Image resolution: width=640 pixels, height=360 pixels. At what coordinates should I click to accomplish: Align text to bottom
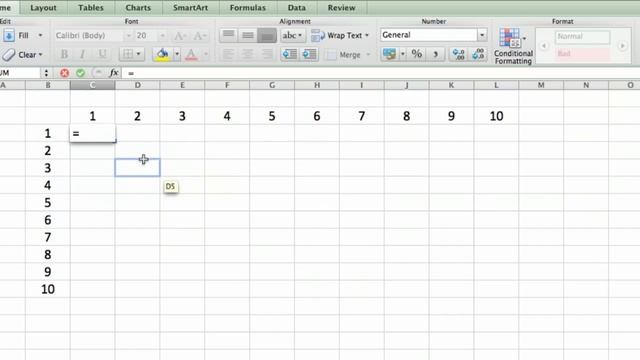click(267, 36)
